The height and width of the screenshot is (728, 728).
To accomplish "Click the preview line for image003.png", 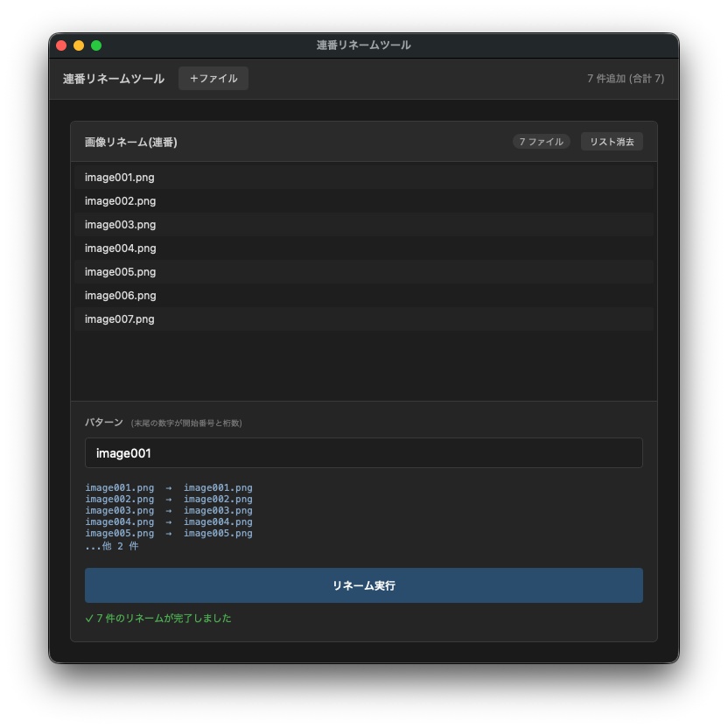I will coord(169,511).
